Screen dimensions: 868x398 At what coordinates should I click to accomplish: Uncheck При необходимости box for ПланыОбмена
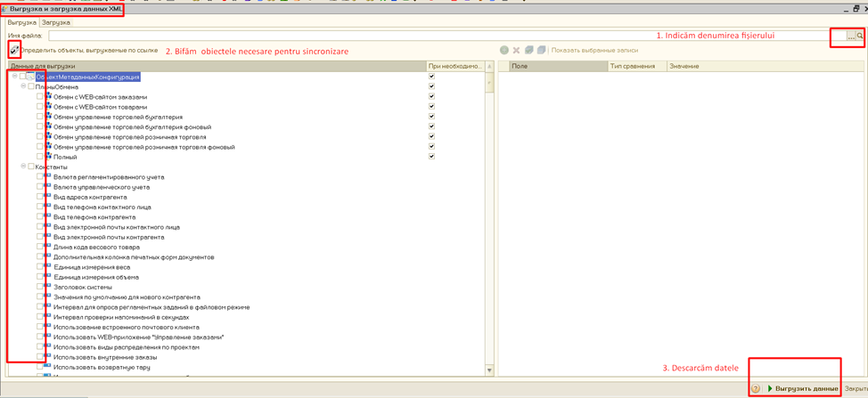coord(432,86)
